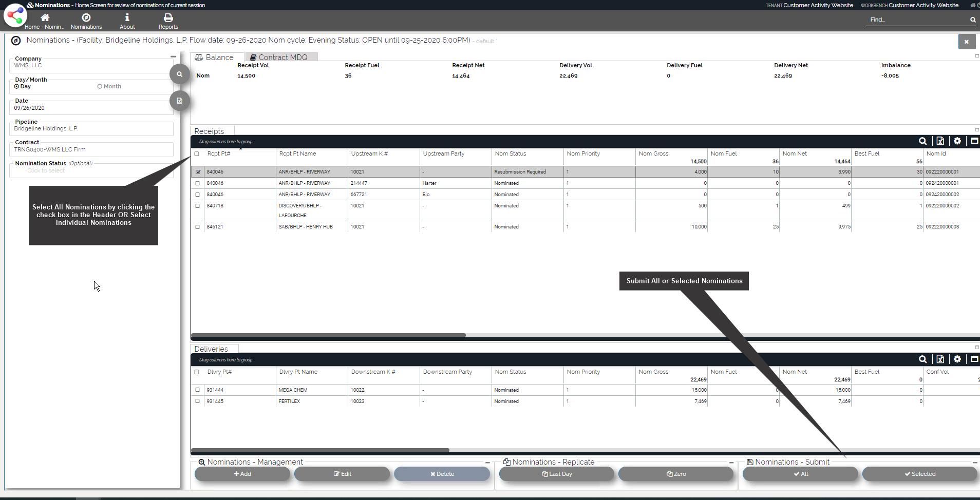980x500 pixels.
Task: Click the Find search magnifier icon
Action: pyautogui.click(x=972, y=20)
